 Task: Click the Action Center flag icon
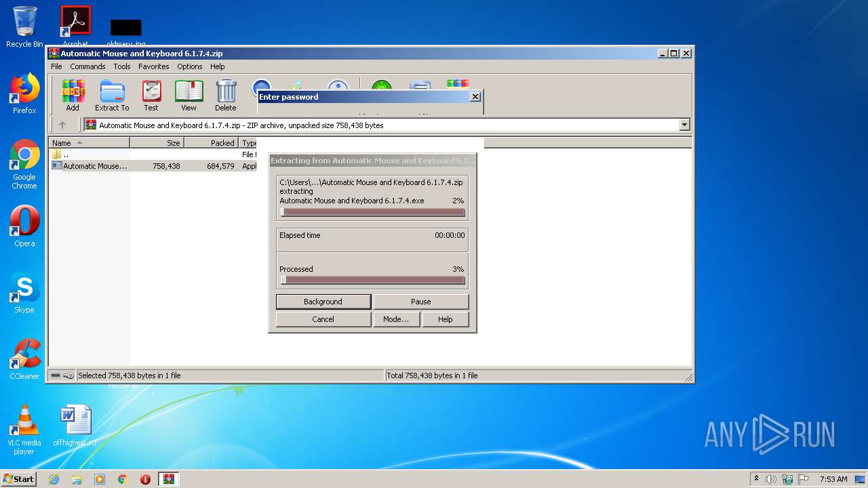click(x=804, y=479)
